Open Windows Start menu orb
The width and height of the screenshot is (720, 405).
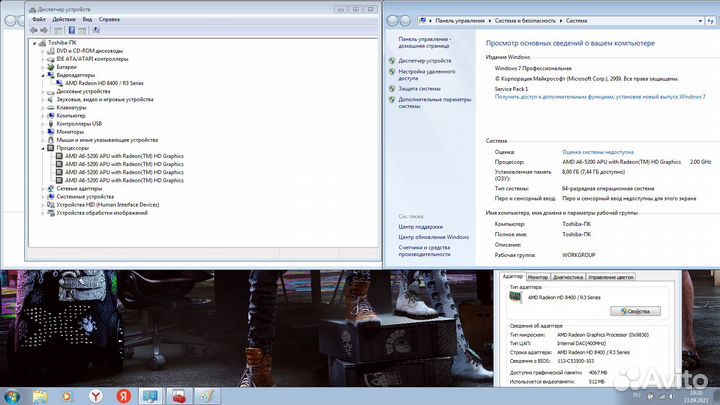(x=14, y=395)
